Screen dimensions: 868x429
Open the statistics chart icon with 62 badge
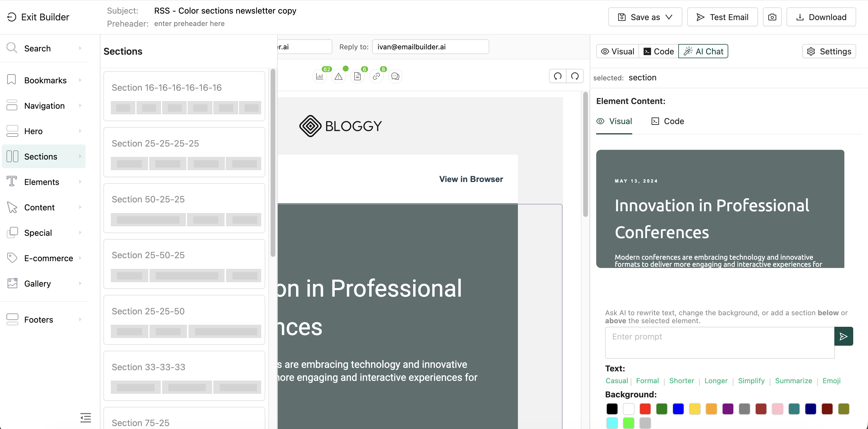pyautogui.click(x=319, y=77)
